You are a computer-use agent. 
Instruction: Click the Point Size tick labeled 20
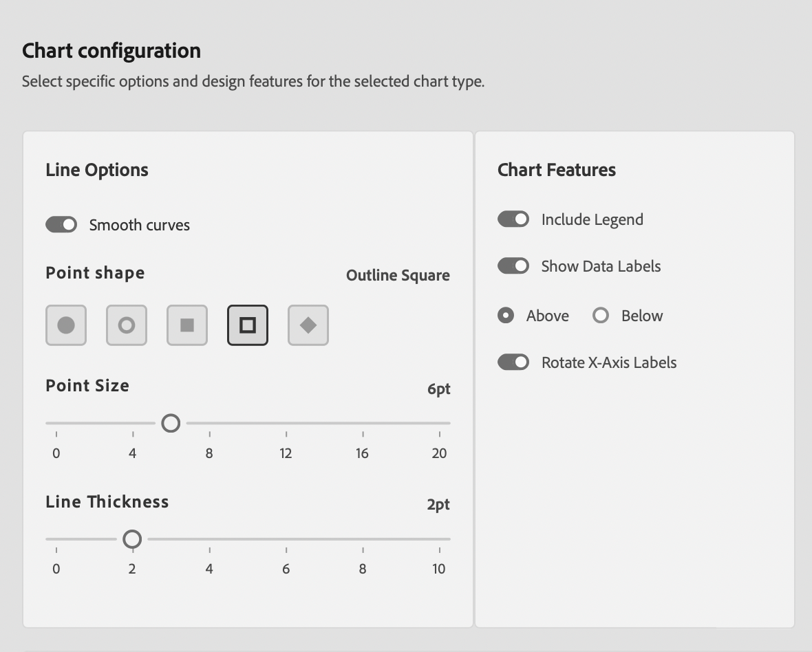click(439, 453)
